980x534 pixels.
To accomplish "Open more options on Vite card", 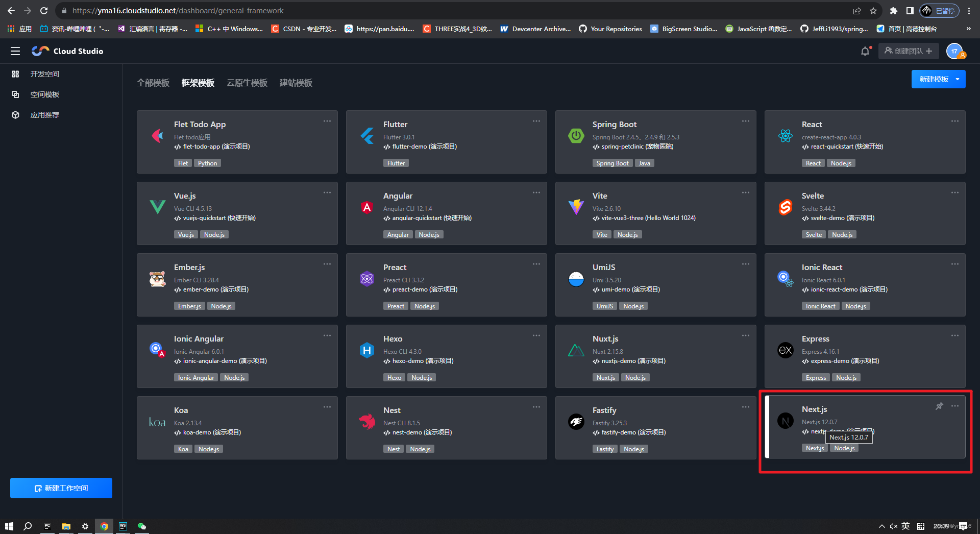I will click(x=746, y=192).
